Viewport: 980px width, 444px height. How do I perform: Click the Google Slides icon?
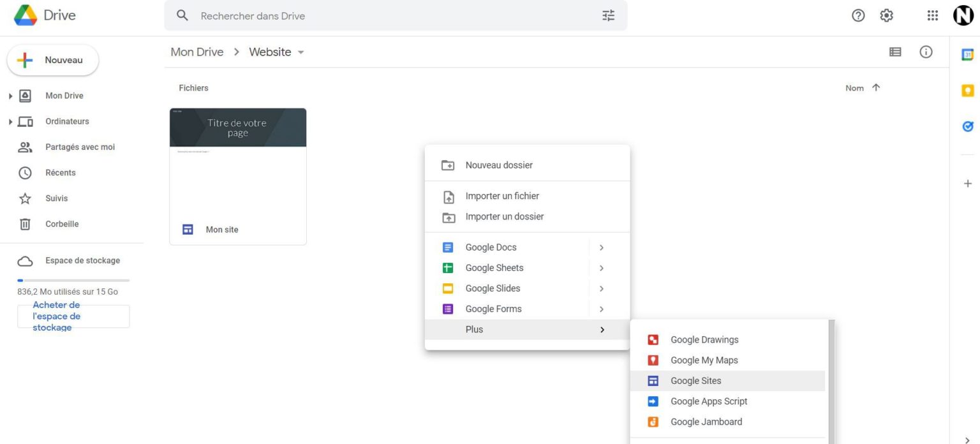[x=448, y=288]
